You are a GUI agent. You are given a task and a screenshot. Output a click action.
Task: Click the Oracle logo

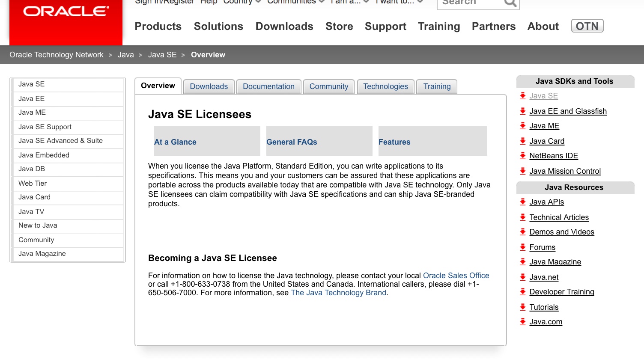click(66, 12)
